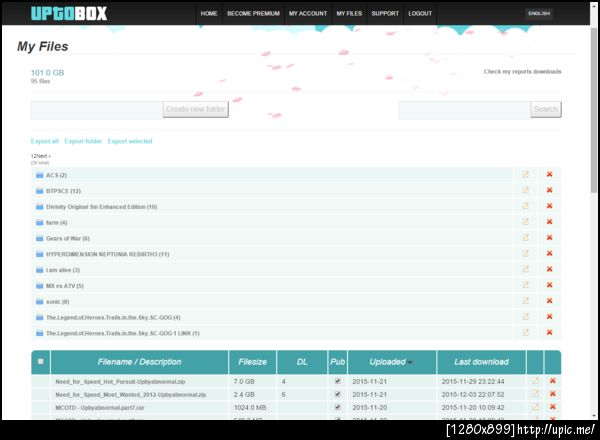Open Become Premium page
Viewport: 600px width, 440px height.
click(253, 13)
